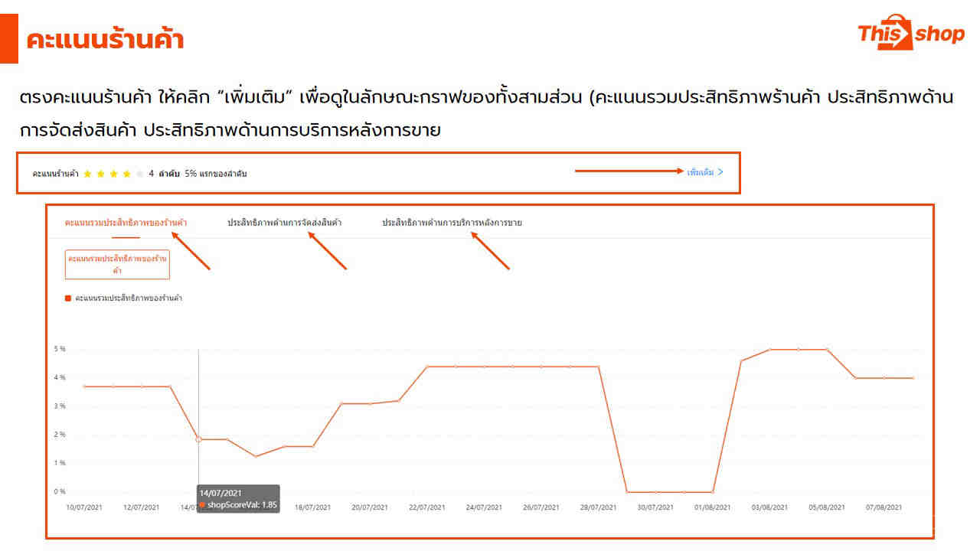980x551 pixels.
Task: Select the first data point at 10/07/2021
Action: (x=84, y=386)
